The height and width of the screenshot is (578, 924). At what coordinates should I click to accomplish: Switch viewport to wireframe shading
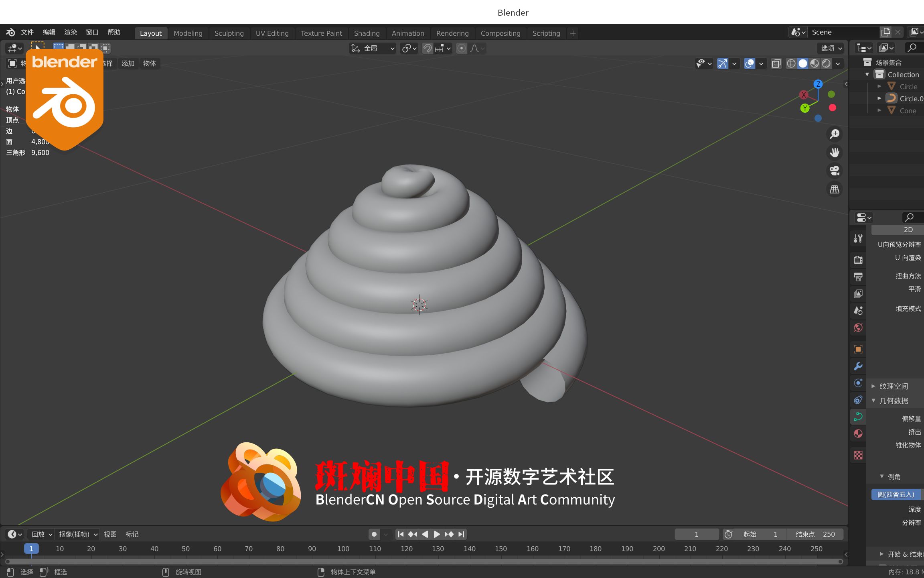(791, 63)
